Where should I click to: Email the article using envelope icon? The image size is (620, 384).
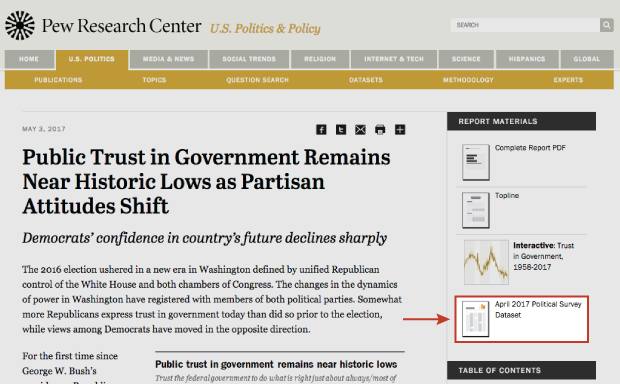tap(360, 130)
